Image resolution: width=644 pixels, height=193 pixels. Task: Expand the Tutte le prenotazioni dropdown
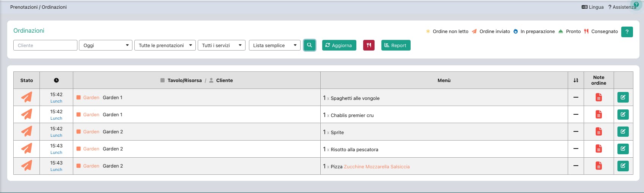[x=165, y=45]
